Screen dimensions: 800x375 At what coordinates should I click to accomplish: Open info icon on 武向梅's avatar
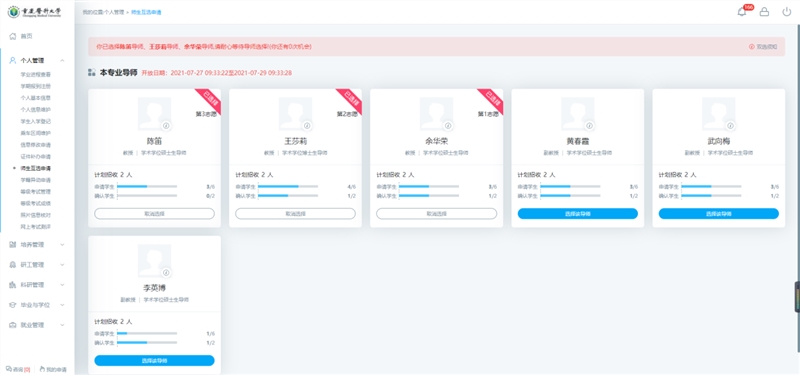tap(730, 126)
